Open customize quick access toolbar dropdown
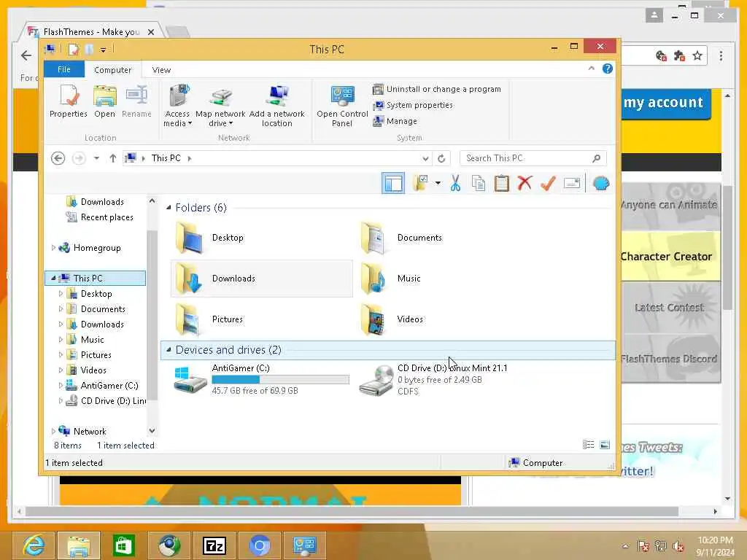 pyautogui.click(x=103, y=49)
